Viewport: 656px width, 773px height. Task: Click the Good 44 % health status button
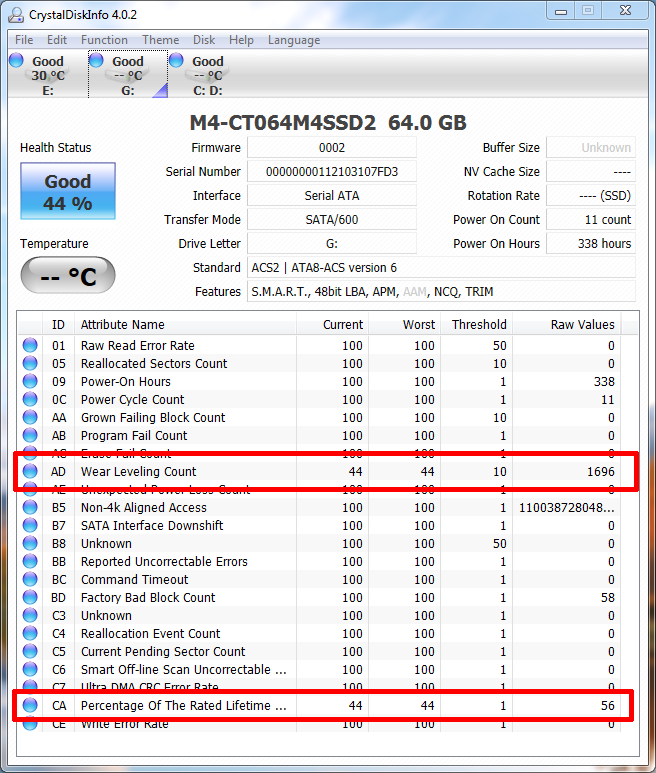pyautogui.click(x=68, y=191)
